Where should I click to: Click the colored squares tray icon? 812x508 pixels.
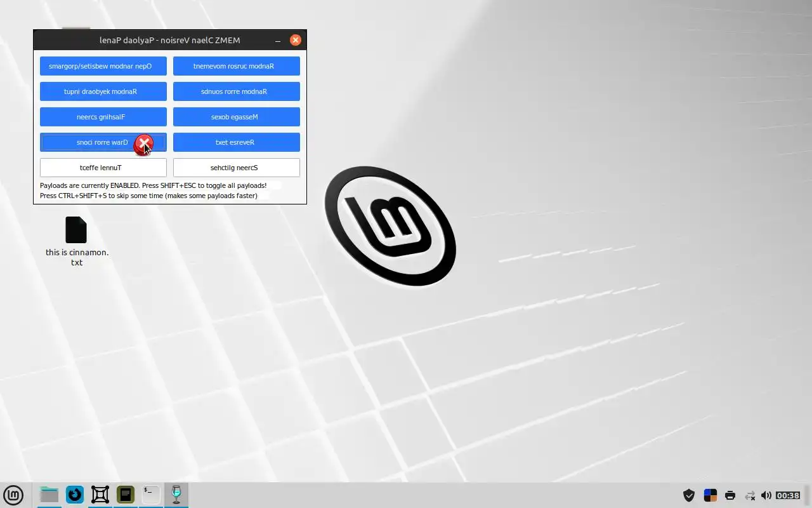pyautogui.click(x=710, y=495)
